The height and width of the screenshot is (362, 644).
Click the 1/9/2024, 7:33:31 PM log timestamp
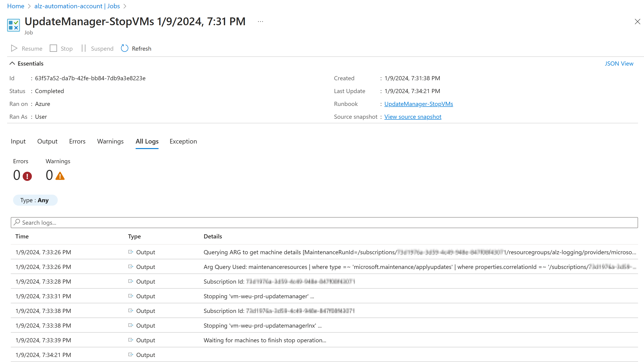(x=43, y=296)
